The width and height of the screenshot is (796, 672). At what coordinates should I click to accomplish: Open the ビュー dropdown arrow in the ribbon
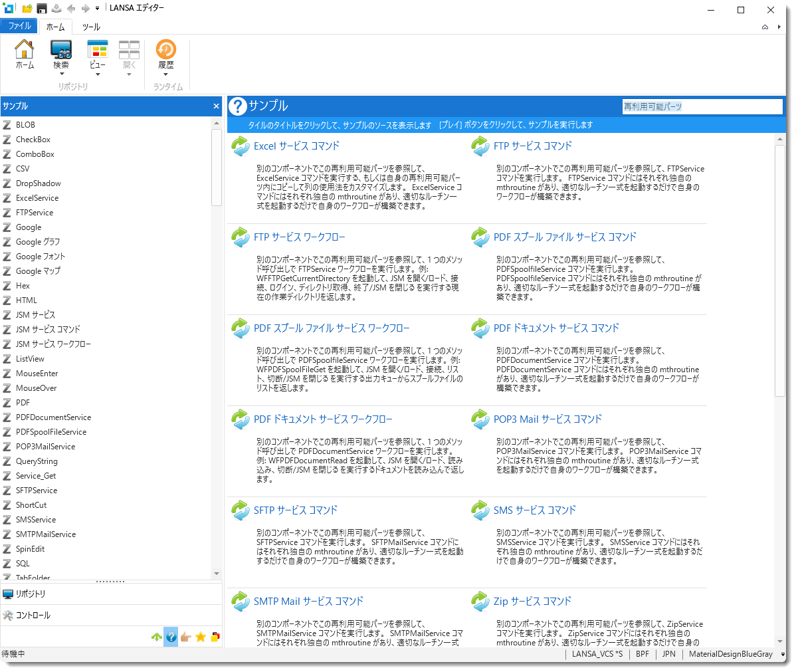click(98, 74)
